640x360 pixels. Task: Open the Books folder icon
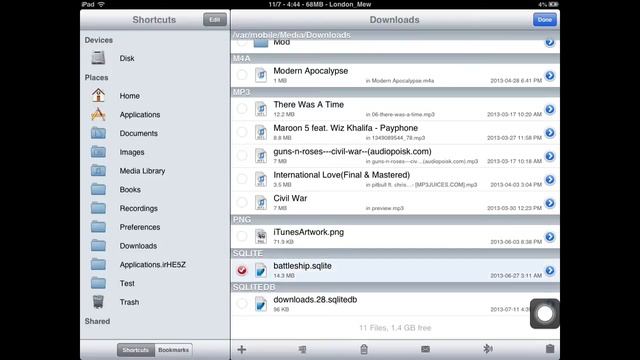pyautogui.click(x=98, y=189)
